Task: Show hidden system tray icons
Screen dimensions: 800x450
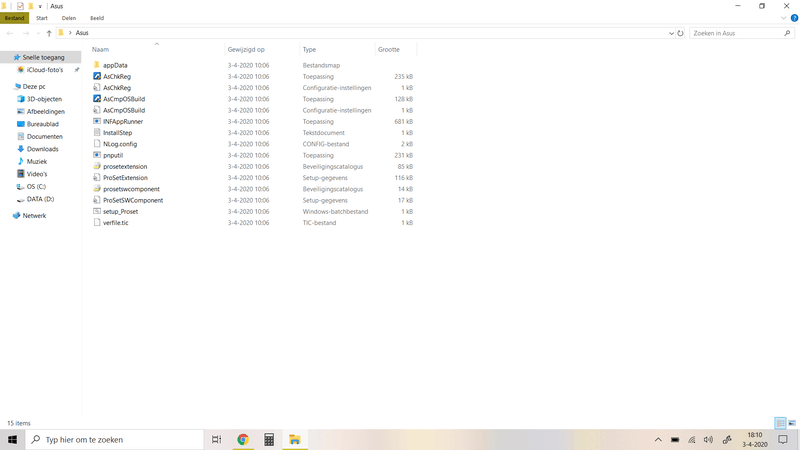Action: tap(658, 439)
